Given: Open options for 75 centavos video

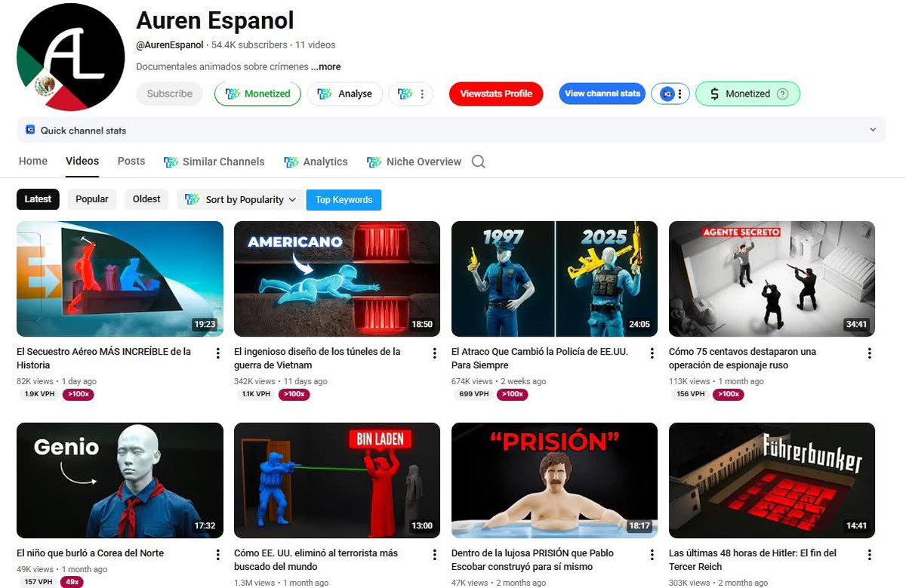Looking at the screenshot, I should point(869,353).
